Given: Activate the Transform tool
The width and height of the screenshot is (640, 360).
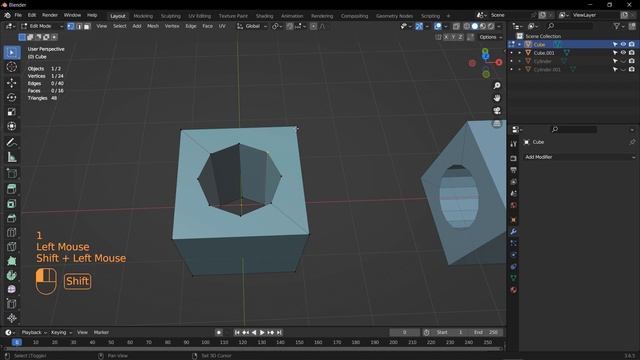Looking at the screenshot, I should pyautogui.click(x=11, y=126).
